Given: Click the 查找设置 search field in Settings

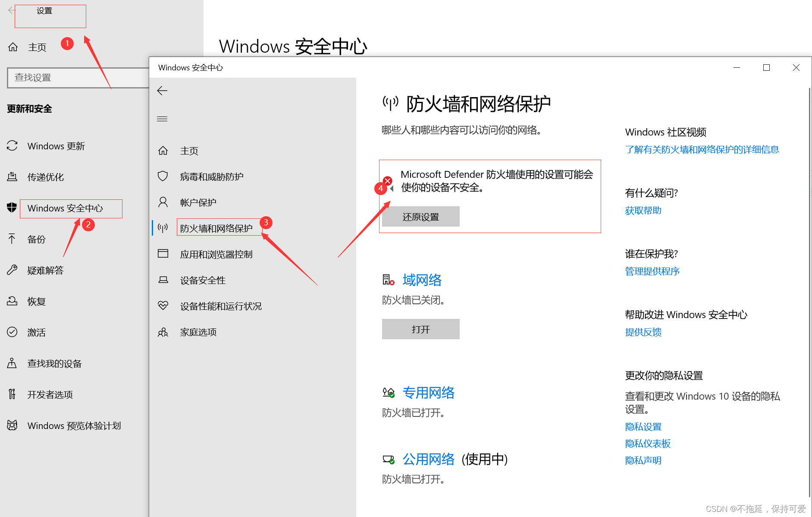Looking at the screenshot, I should 78,78.
